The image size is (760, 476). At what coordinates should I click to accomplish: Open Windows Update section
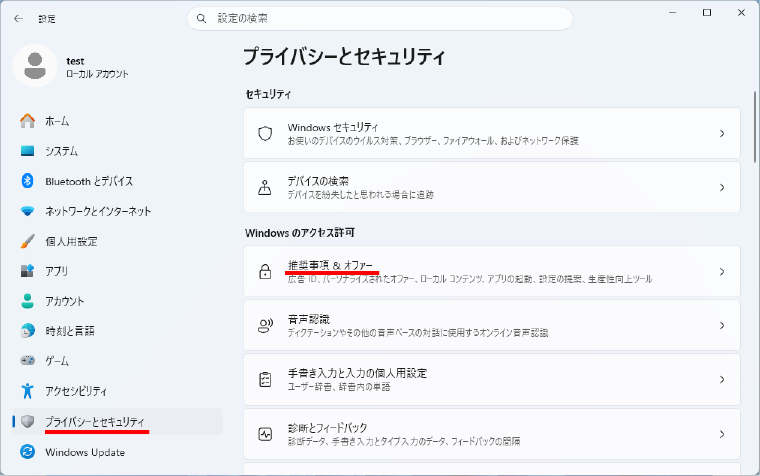117,452
